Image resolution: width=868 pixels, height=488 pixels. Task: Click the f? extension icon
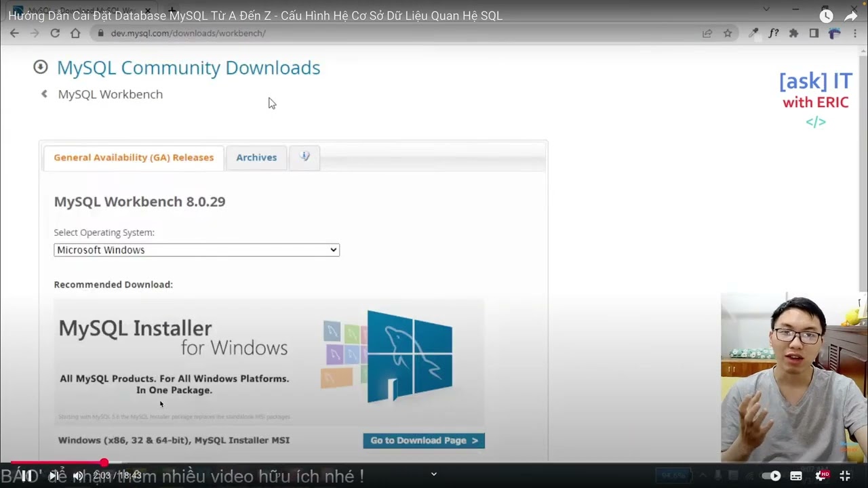774,33
